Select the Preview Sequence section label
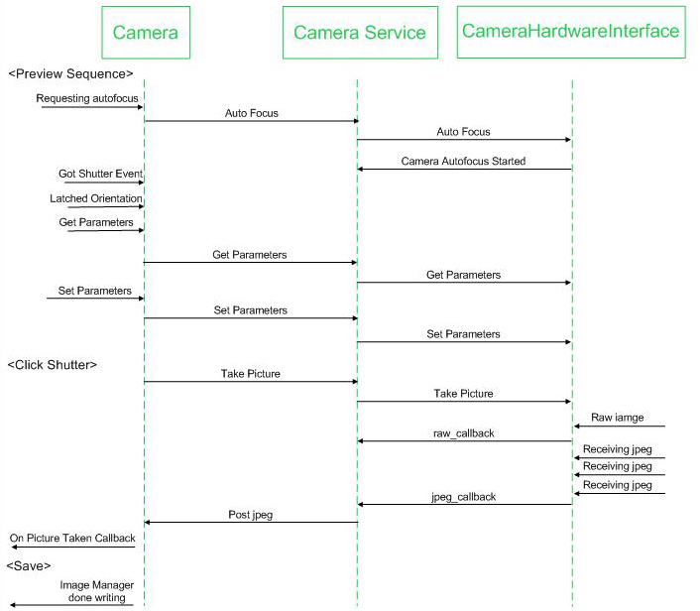This screenshot has width=700, height=611. (69, 73)
